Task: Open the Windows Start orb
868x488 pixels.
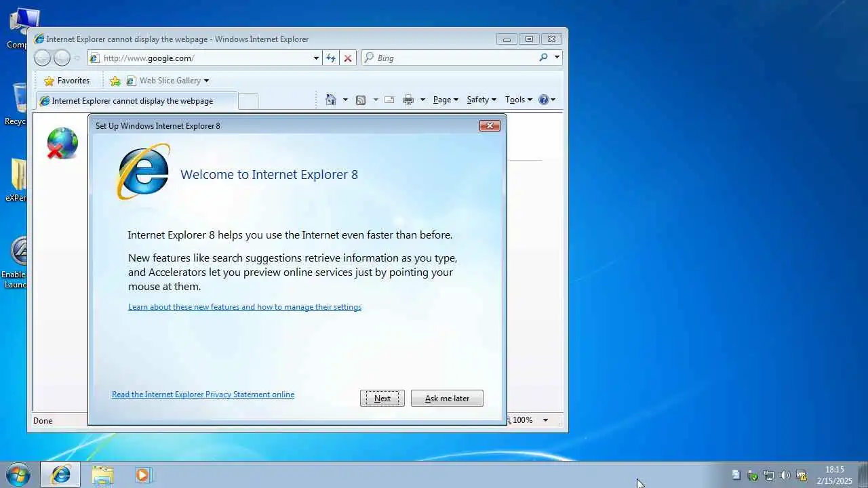Action: [x=18, y=474]
